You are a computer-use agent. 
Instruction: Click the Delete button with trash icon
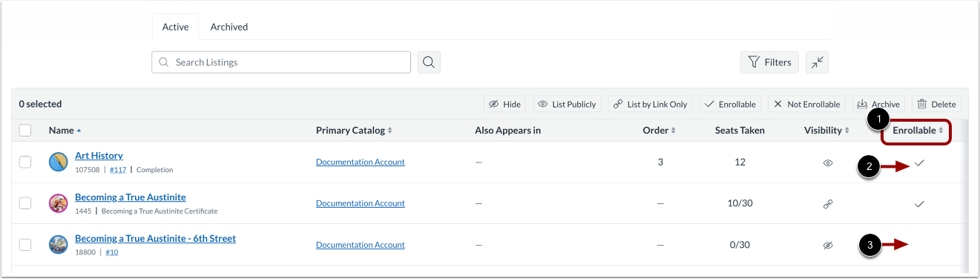tap(937, 104)
